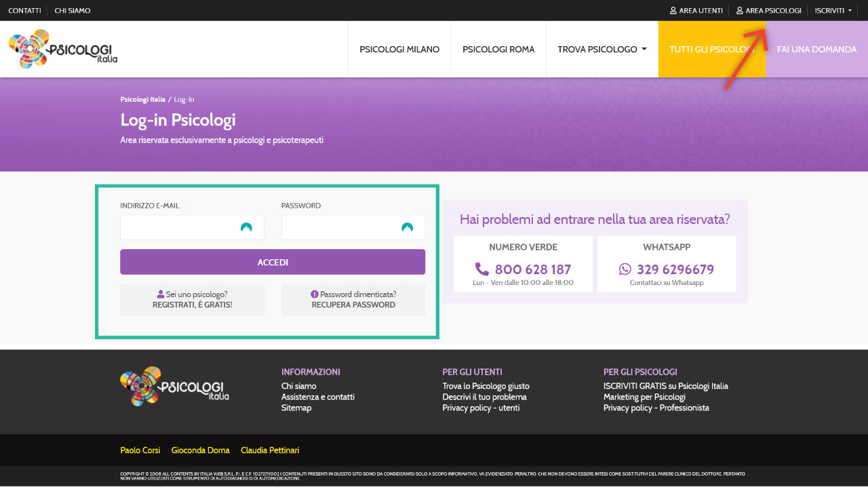This screenshot has height=496, width=868.
Task: Open Area Psicologi from top bar
Action: (768, 11)
